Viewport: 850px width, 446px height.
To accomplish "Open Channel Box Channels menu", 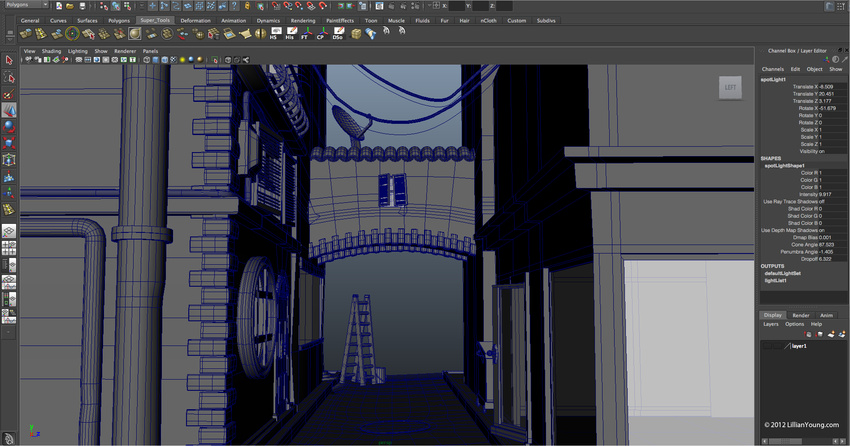I will point(772,69).
